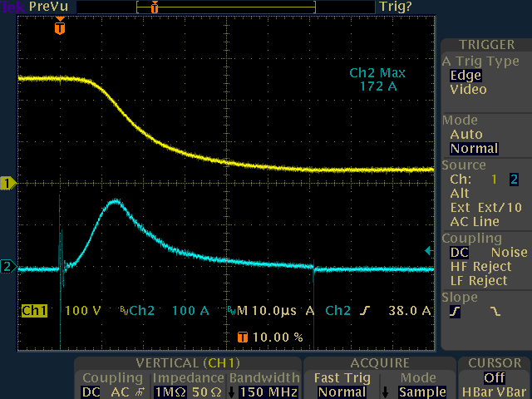Click the channel 1 ground reference marker
Screen dimensions: 532x399
(x=8, y=182)
